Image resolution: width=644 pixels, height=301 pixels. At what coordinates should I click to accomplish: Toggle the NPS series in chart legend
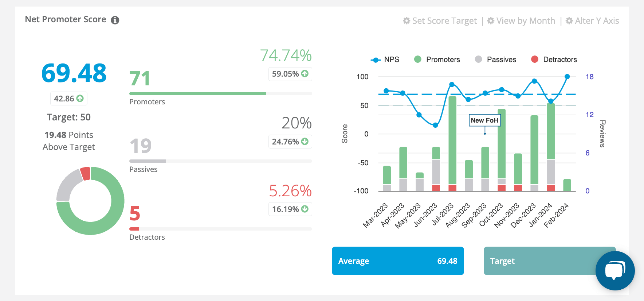pyautogui.click(x=385, y=59)
